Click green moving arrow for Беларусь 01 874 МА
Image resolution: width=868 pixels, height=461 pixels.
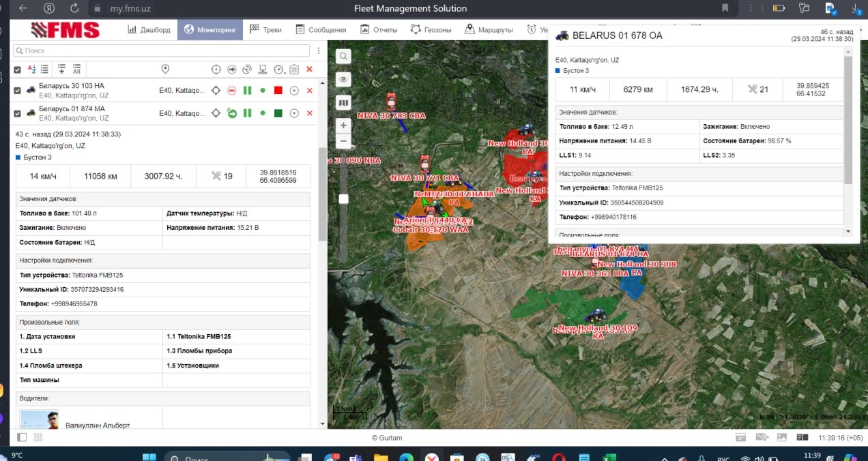coord(232,113)
